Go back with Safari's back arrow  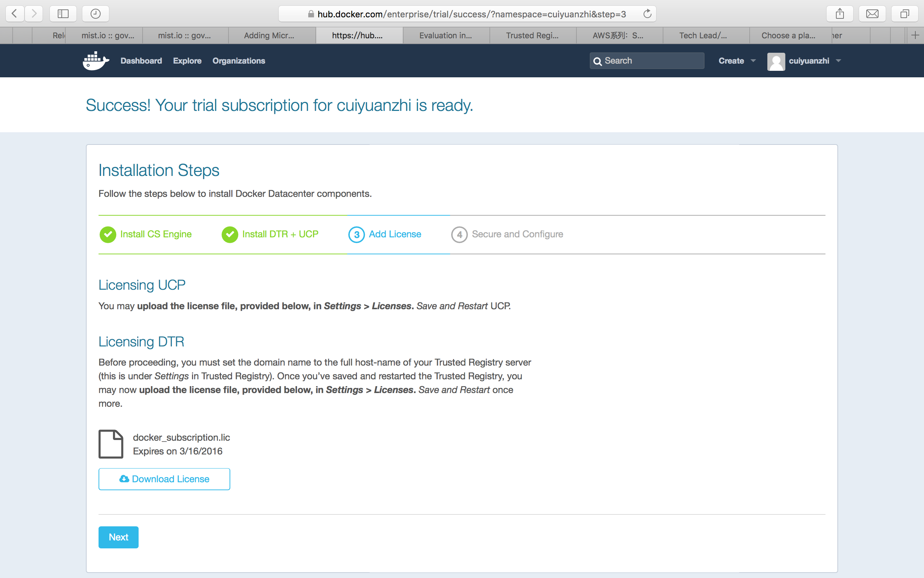click(15, 14)
